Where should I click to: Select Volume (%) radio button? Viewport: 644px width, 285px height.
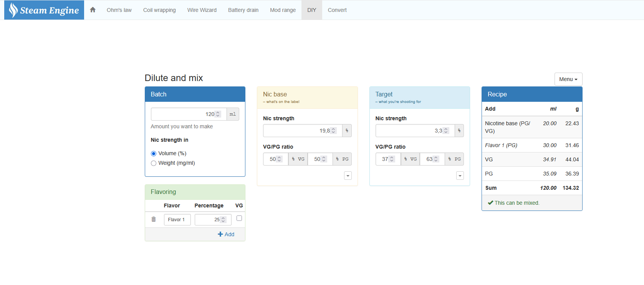pos(154,154)
